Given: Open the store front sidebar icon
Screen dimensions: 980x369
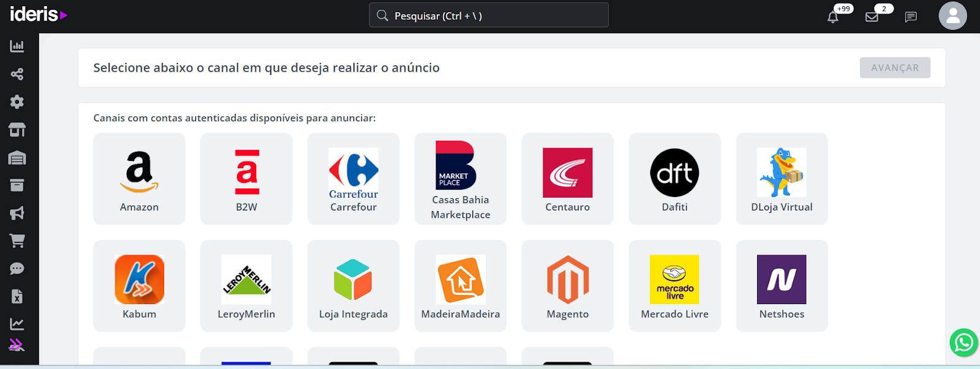Looking at the screenshot, I should pos(17,130).
